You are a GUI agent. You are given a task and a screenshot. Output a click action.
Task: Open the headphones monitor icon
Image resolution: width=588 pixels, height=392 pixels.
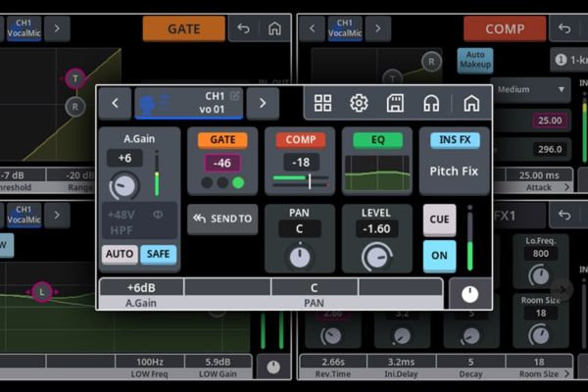pos(431,103)
